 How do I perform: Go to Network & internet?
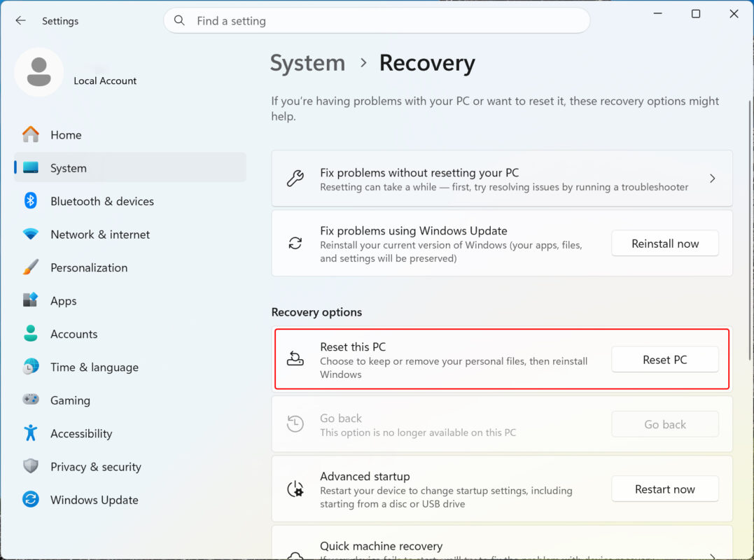pyautogui.click(x=130, y=234)
